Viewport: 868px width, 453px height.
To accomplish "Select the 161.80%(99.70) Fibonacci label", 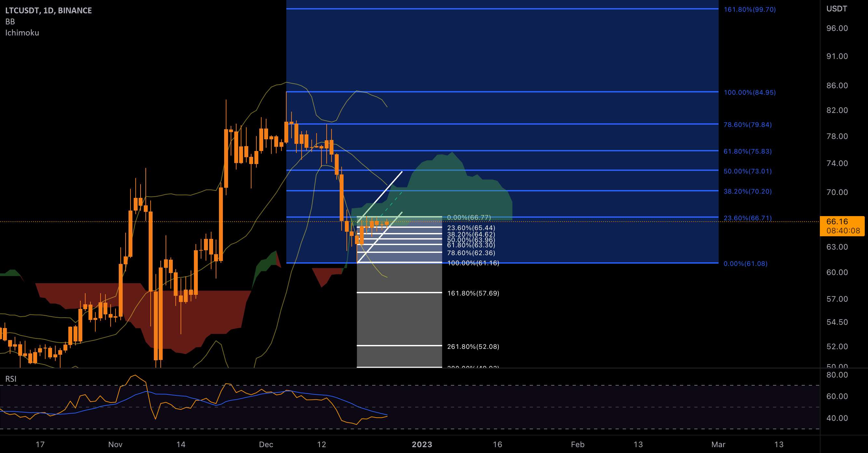I will click(x=750, y=9).
